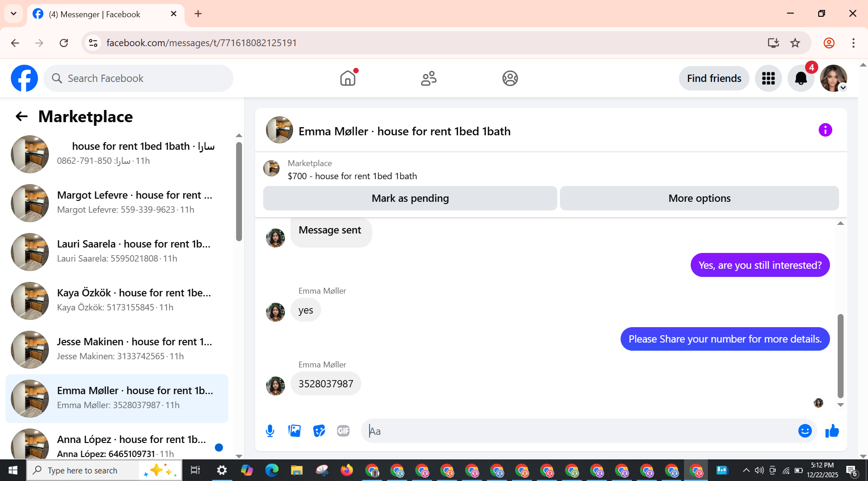The image size is (868, 481).
Task: Open conversation info purple icon
Action: [825, 130]
